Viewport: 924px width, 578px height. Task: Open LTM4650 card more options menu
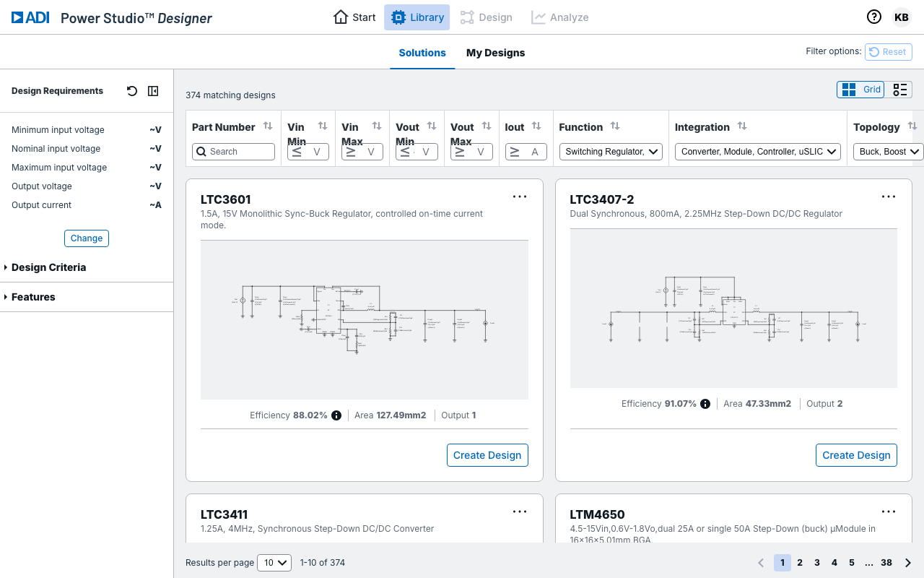click(x=889, y=512)
